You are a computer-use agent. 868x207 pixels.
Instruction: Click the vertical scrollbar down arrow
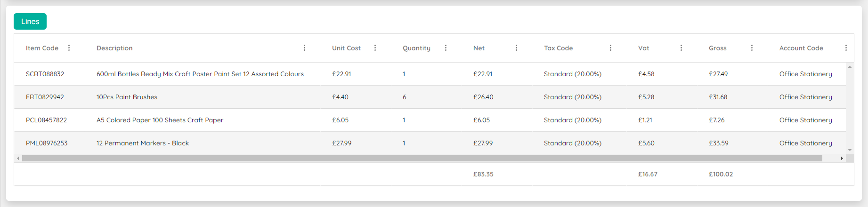coord(850,150)
